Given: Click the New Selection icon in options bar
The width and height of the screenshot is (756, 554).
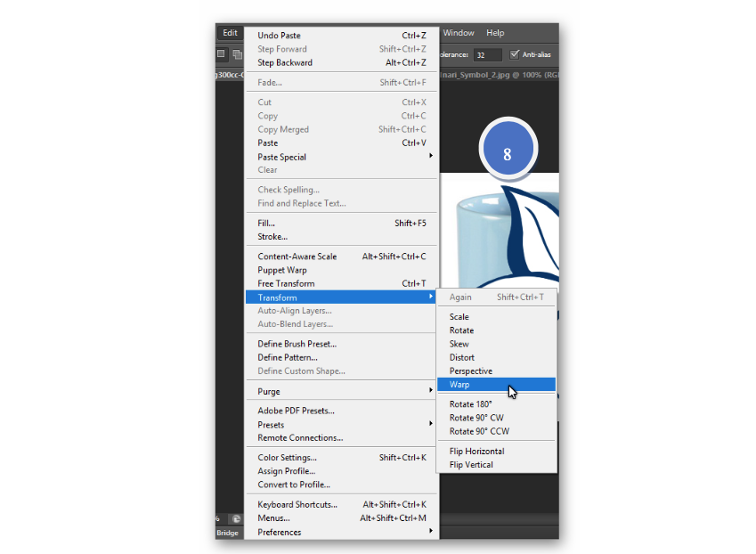Looking at the screenshot, I should (x=222, y=54).
